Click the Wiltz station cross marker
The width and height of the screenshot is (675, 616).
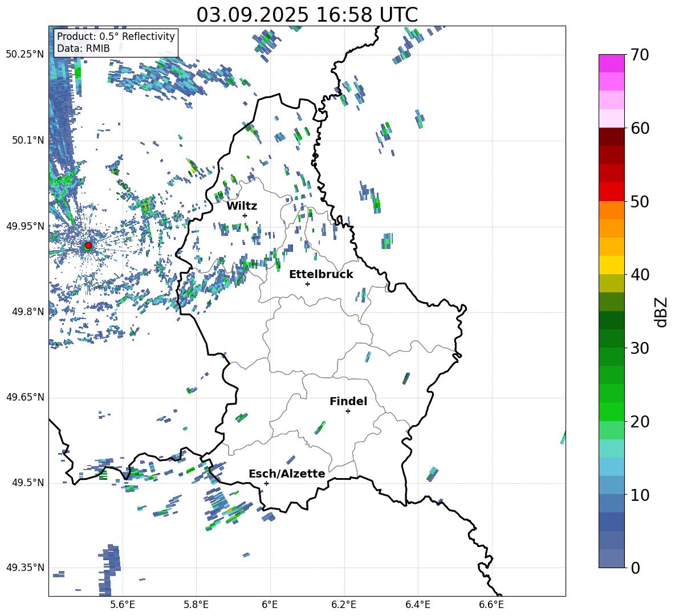point(245,215)
